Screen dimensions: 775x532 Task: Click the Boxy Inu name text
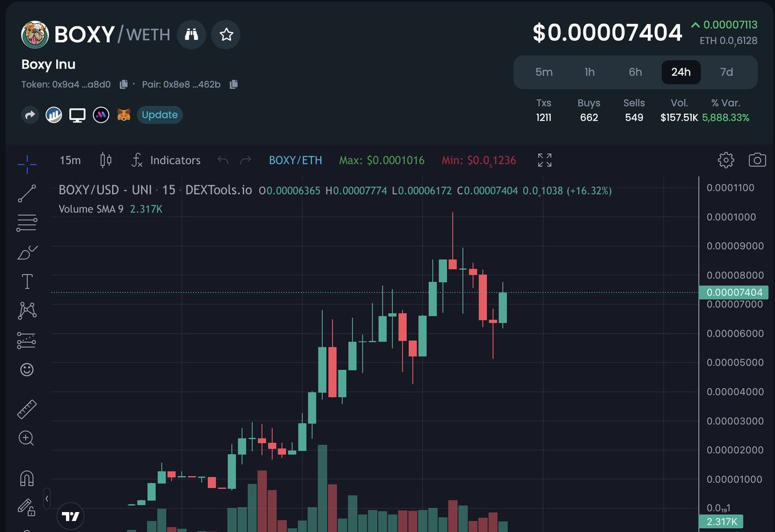coord(48,64)
